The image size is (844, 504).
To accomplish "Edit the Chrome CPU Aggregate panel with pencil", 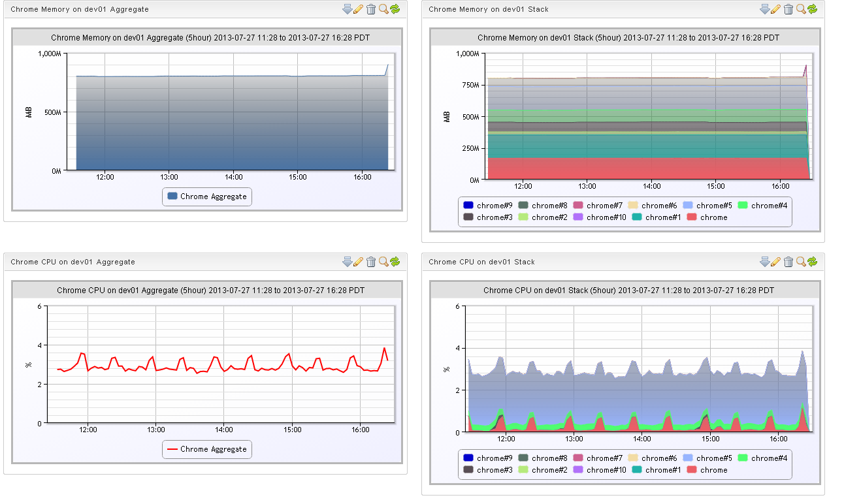I will pyautogui.click(x=358, y=261).
